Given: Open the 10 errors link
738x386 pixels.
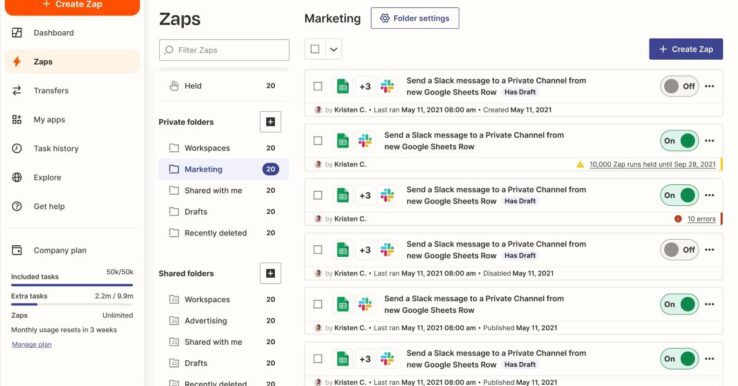Looking at the screenshot, I should [x=701, y=219].
